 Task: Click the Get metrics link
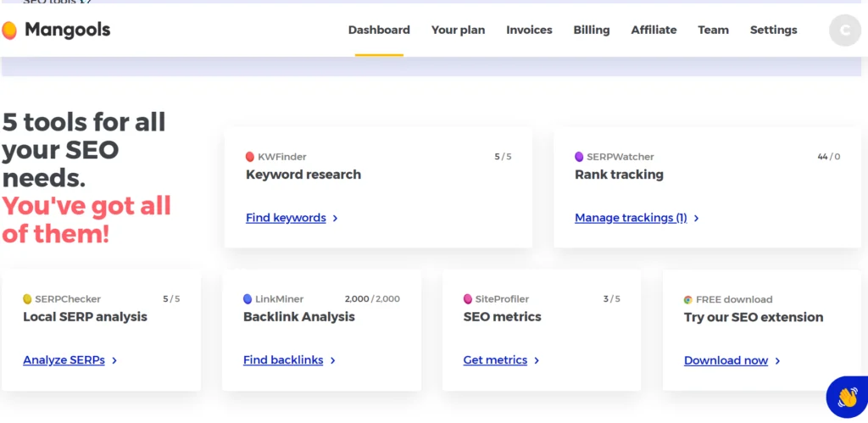tap(495, 360)
